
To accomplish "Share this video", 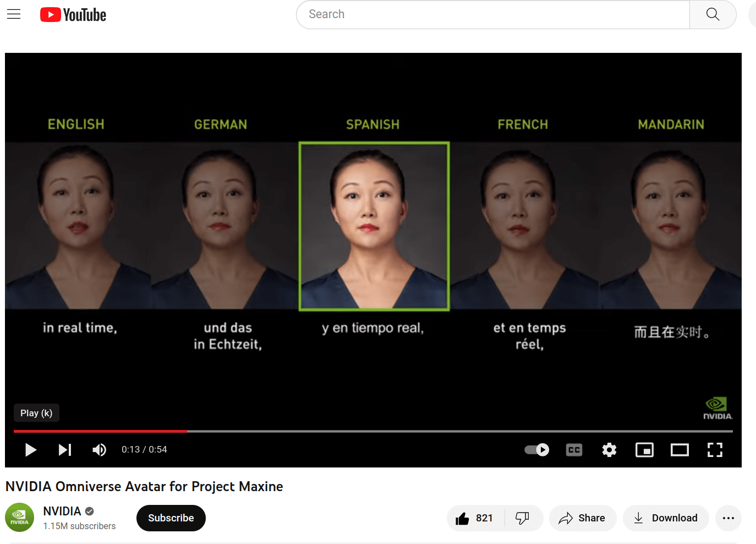I will tap(582, 518).
